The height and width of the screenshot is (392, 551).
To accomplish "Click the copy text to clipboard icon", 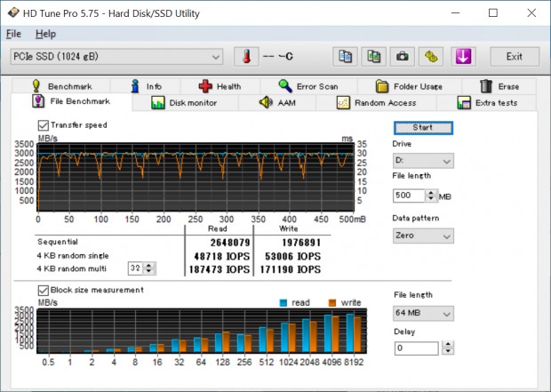I will pyautogui.click(x=347, y=57).
